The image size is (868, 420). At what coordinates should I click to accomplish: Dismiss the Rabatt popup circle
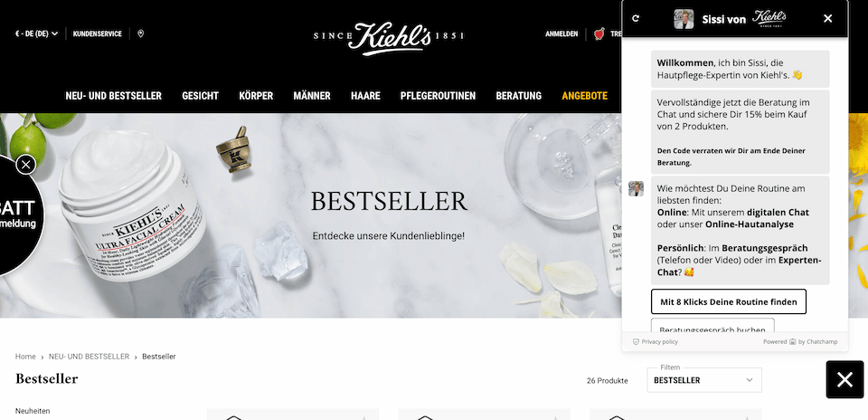click(x=25, y=165)
